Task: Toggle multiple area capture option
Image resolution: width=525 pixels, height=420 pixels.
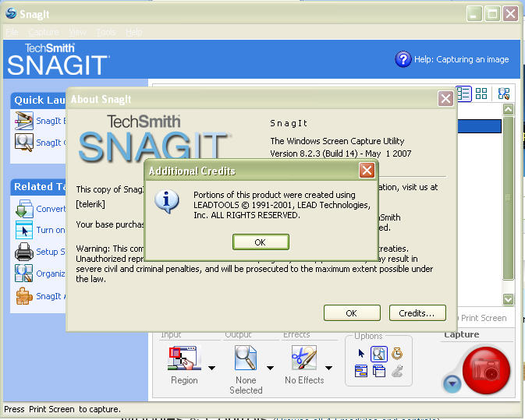Action: coord(379,371)
